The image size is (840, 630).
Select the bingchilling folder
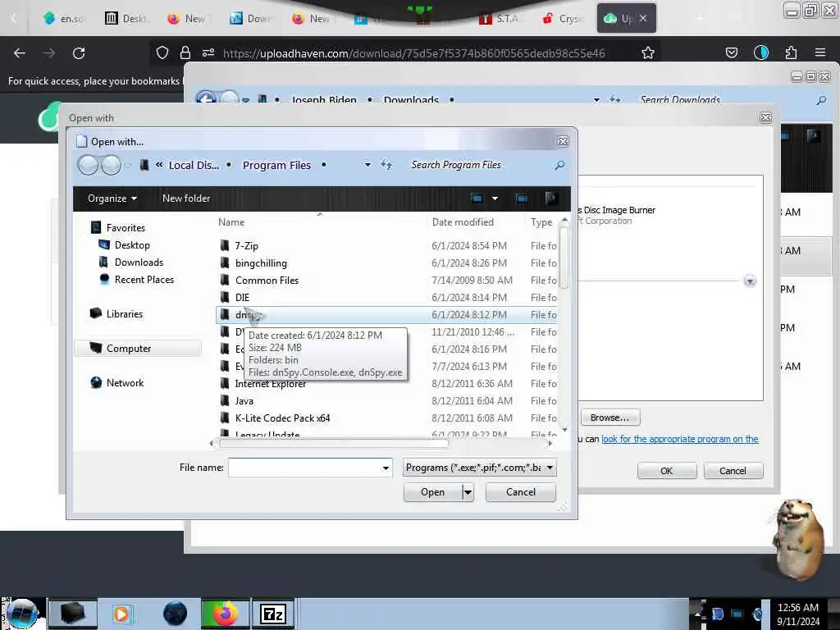[261, 263]
